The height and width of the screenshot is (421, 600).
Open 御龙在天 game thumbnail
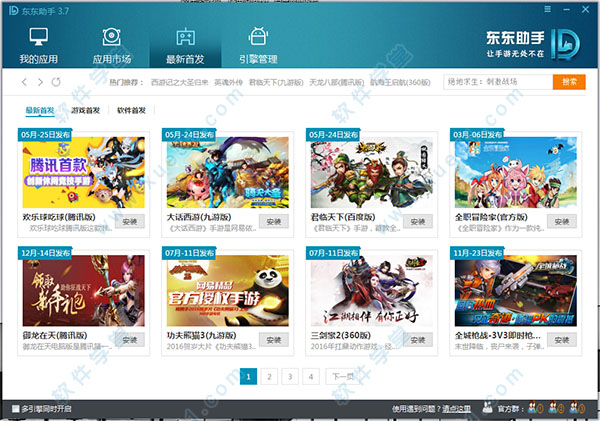coord(83,291)
